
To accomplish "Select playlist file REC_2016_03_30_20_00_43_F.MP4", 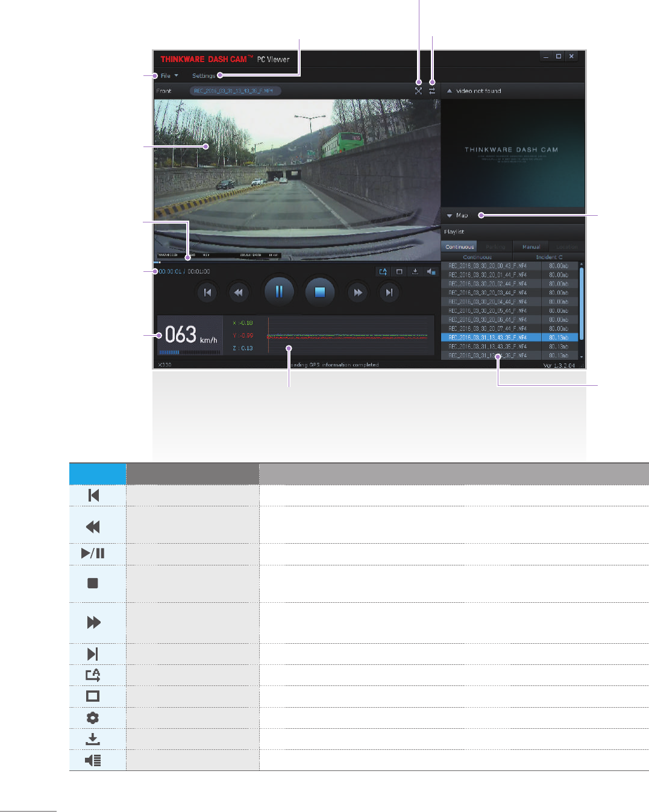I will 510,266.
